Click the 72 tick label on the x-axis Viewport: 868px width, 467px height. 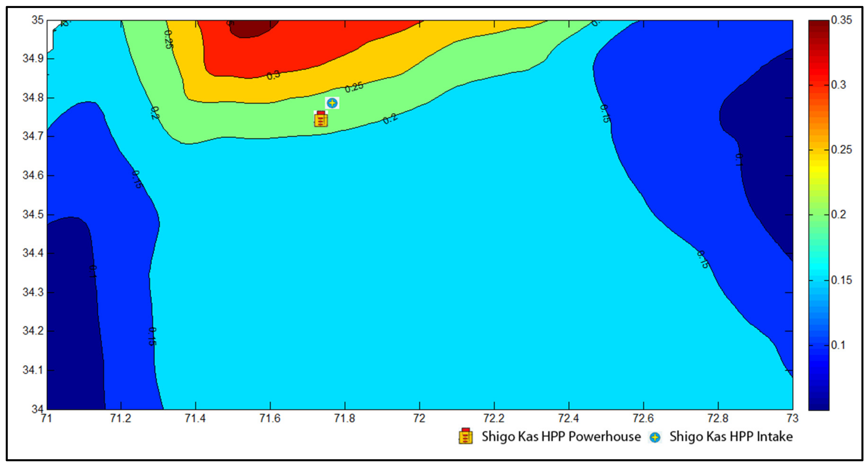419,418
